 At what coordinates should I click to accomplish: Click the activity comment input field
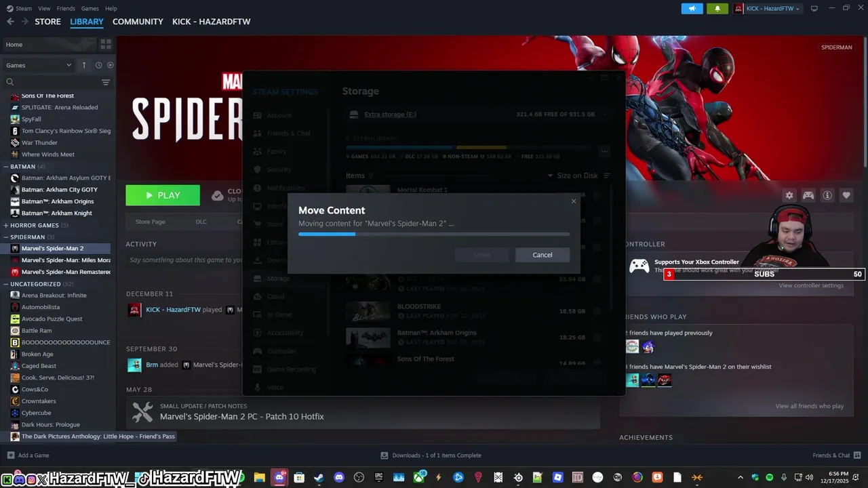click(x=184, y=260)
